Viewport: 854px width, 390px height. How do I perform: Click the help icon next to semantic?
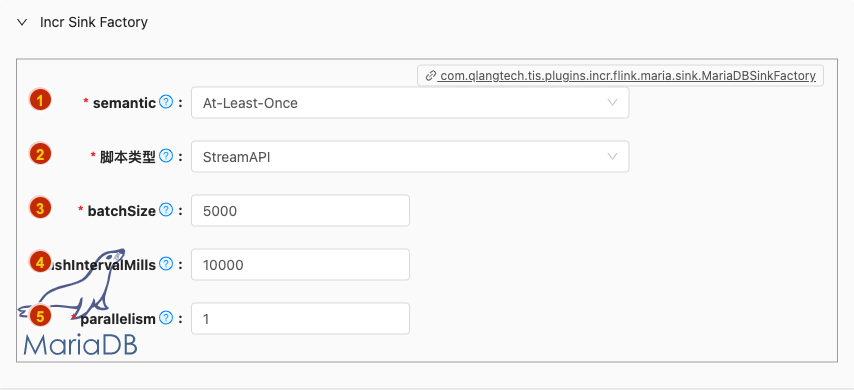coord(166,102)
